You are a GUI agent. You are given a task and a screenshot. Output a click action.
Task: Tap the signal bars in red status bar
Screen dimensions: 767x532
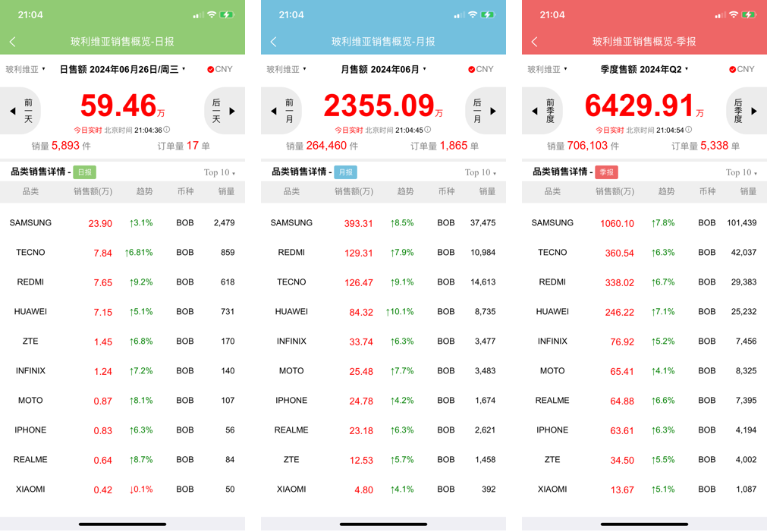click(x=720, y=15)
